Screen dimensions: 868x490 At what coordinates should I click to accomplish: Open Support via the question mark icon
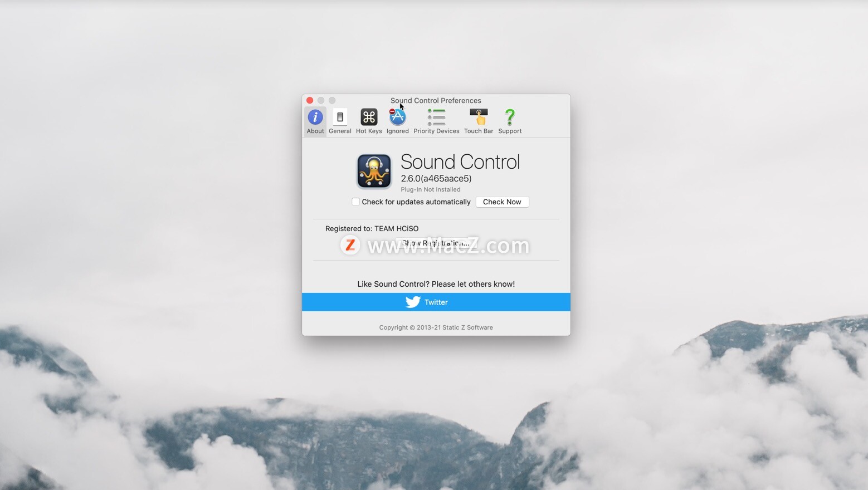[509, 117]
